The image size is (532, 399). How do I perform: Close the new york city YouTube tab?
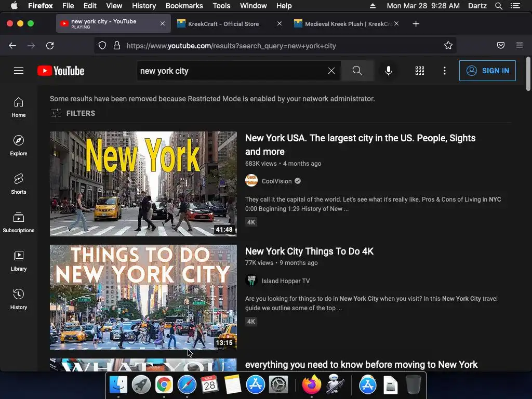(163, 24)
